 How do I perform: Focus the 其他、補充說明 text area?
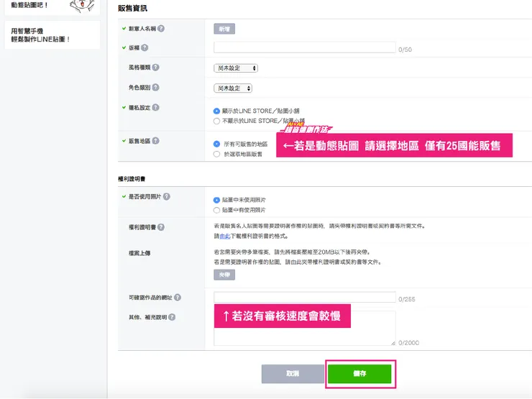coord(305,328)
